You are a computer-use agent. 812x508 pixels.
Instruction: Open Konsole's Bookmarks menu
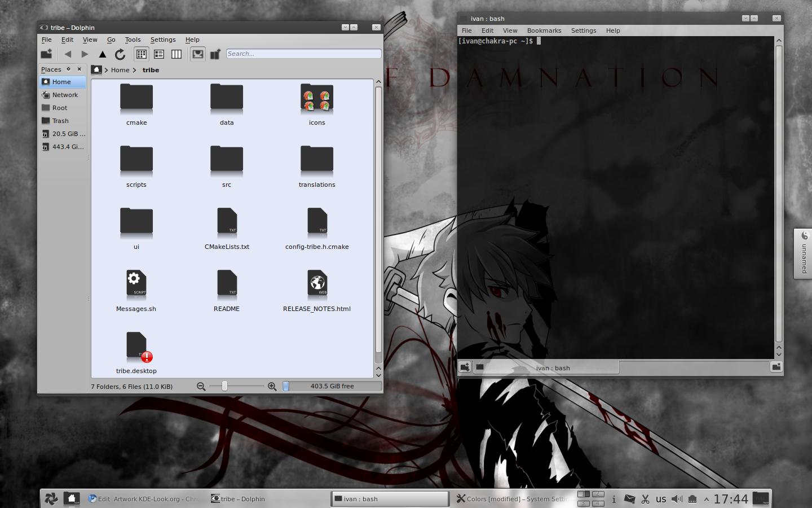coord(544,30)
